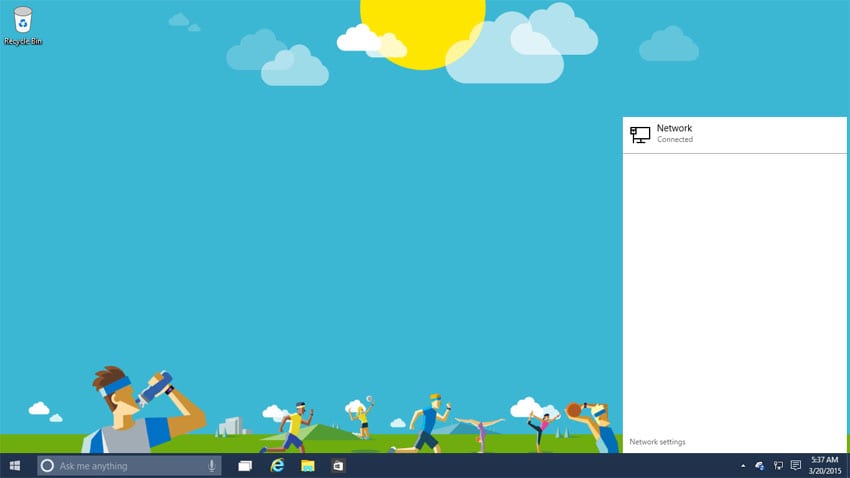Click the Cortana circle icon
Viewport: 850px width, 478px height.
[47, 466]
